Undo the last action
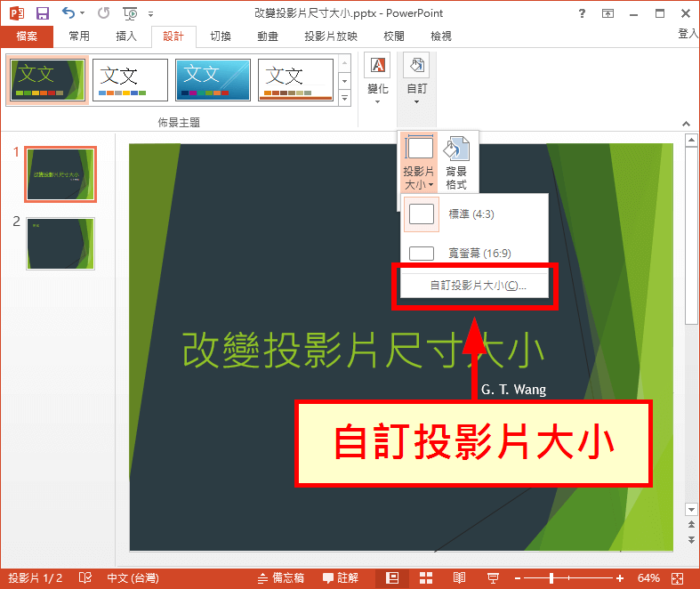700x589 pixels. [x=68, y=13]
